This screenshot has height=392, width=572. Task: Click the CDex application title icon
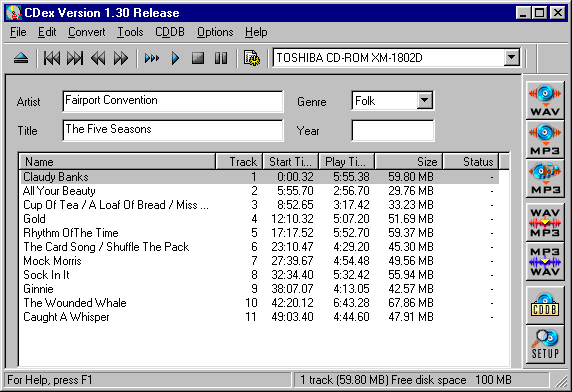click(13, 13)
